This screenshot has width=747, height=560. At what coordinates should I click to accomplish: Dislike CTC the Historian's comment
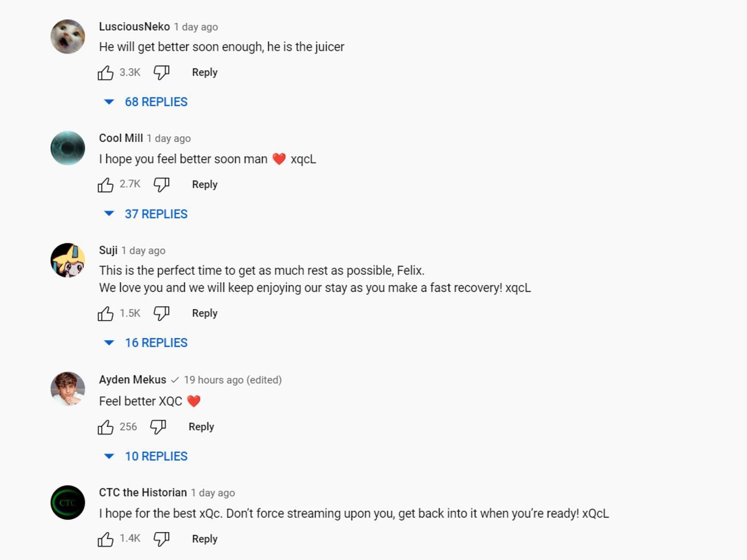tap(161, 539)
